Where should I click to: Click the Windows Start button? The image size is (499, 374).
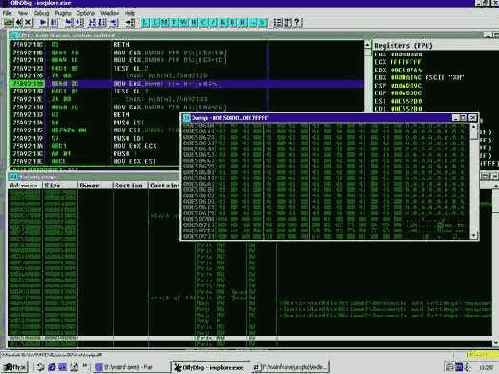click(x=15, y=367)
